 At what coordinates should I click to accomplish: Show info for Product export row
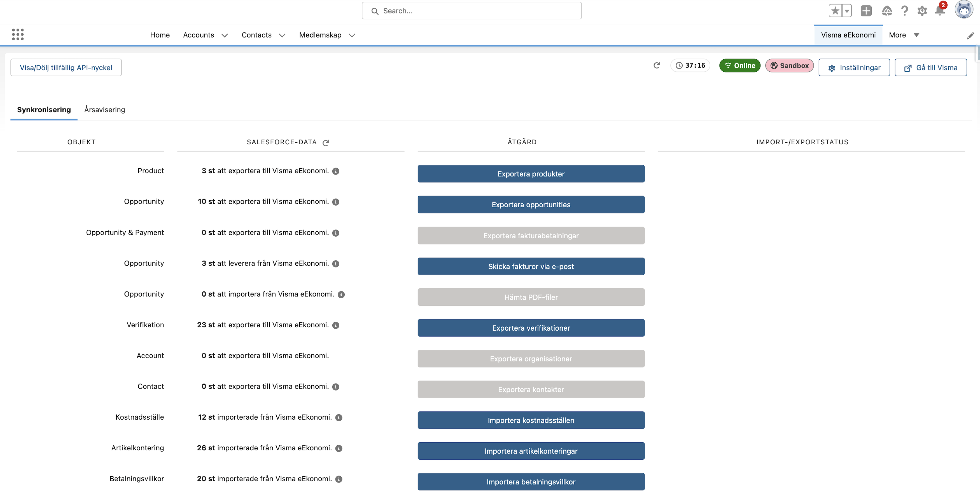click(335, 171)
